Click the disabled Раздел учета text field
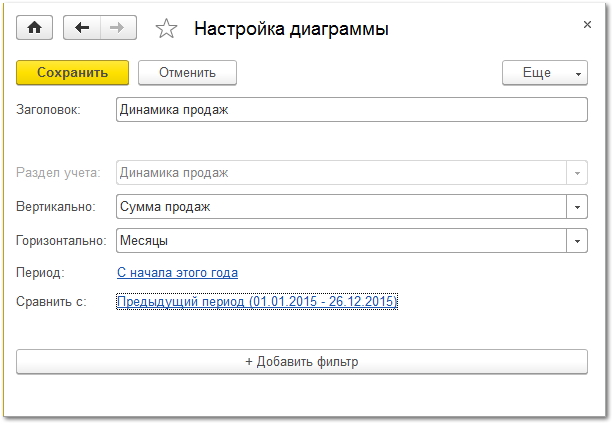614x425 pixels. (341, 173)
